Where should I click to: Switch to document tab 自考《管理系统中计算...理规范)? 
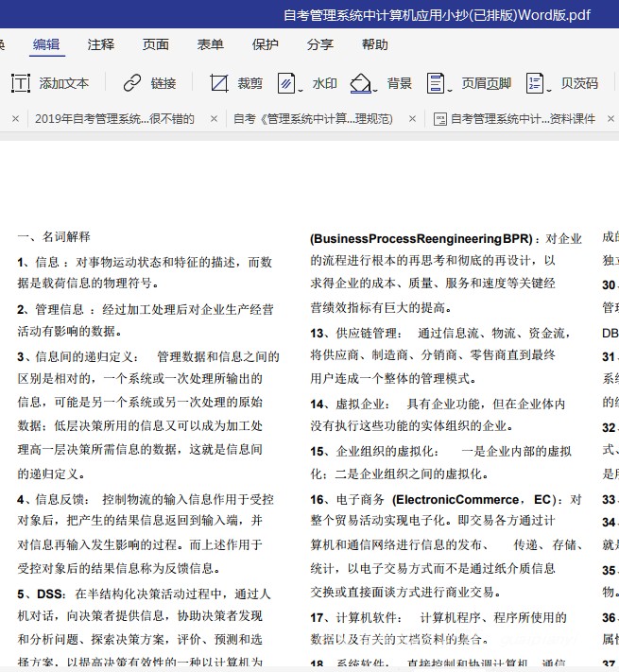click(x=313, y=119)
